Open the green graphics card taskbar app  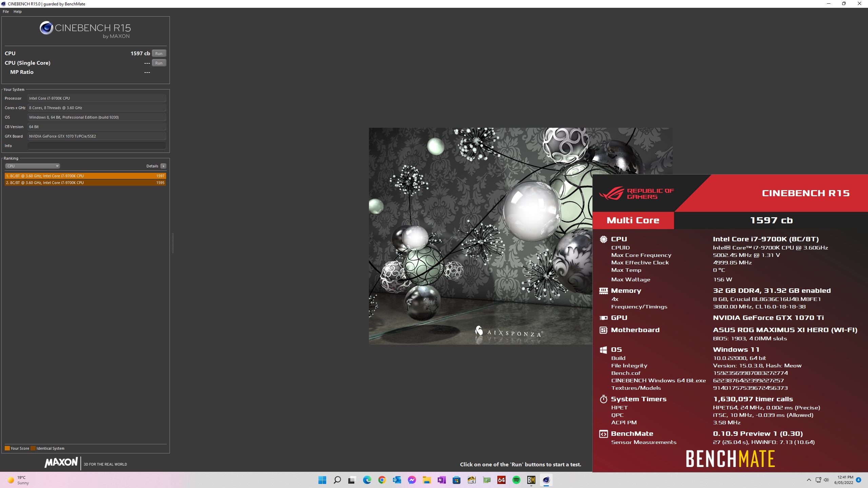[487, 480]
